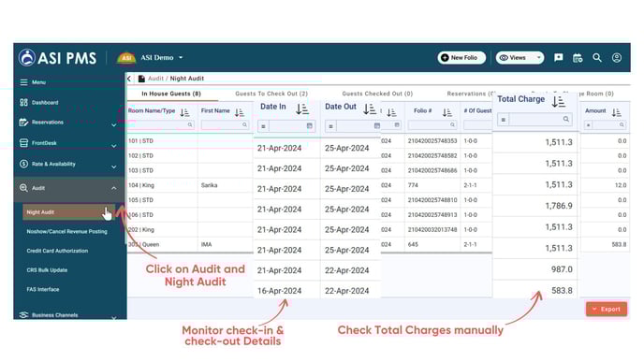Open FAS Interface
The width and height of the screenshot is (644, 362).
tap(43, 289)
